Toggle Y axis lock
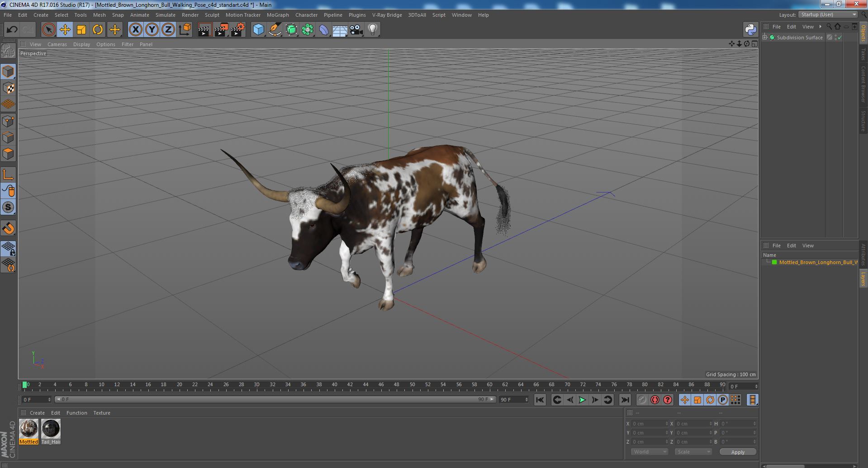Image resolution: width=868 pixels, height=468 pixels. click(x=152, y=30)
